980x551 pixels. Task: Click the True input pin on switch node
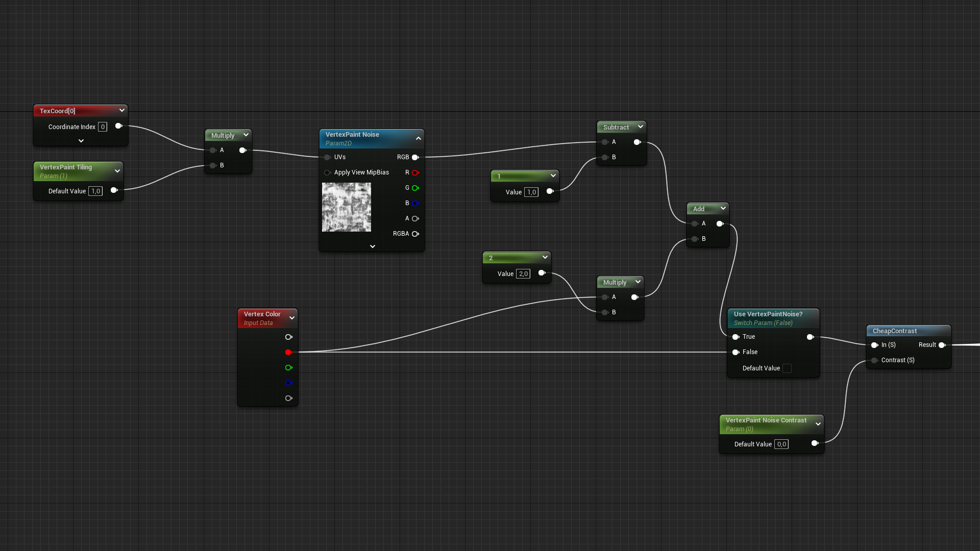736,337
